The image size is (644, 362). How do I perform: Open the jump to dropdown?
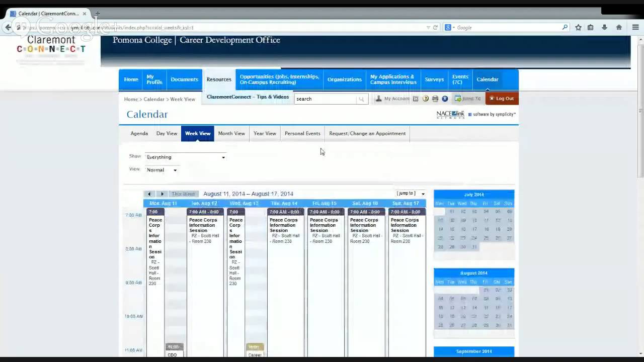pyautogui.click(x=411, y=194)
